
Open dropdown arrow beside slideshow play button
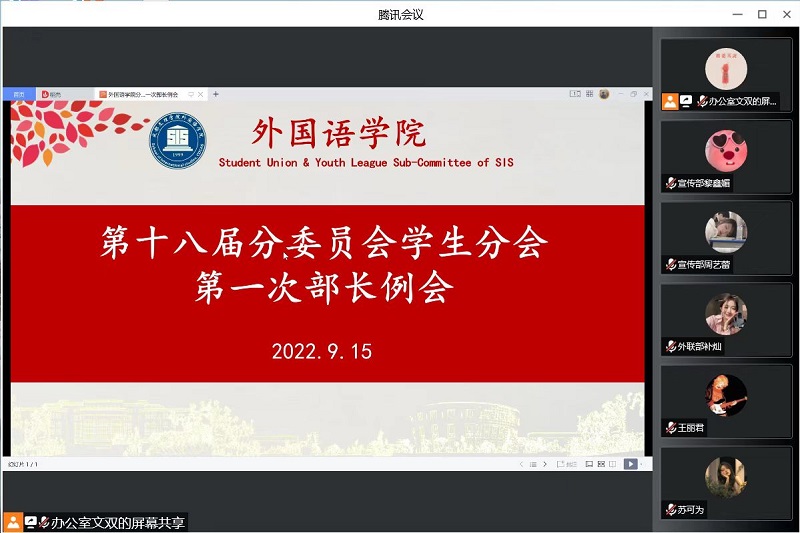pyautogui.click(x=641, y=464)
